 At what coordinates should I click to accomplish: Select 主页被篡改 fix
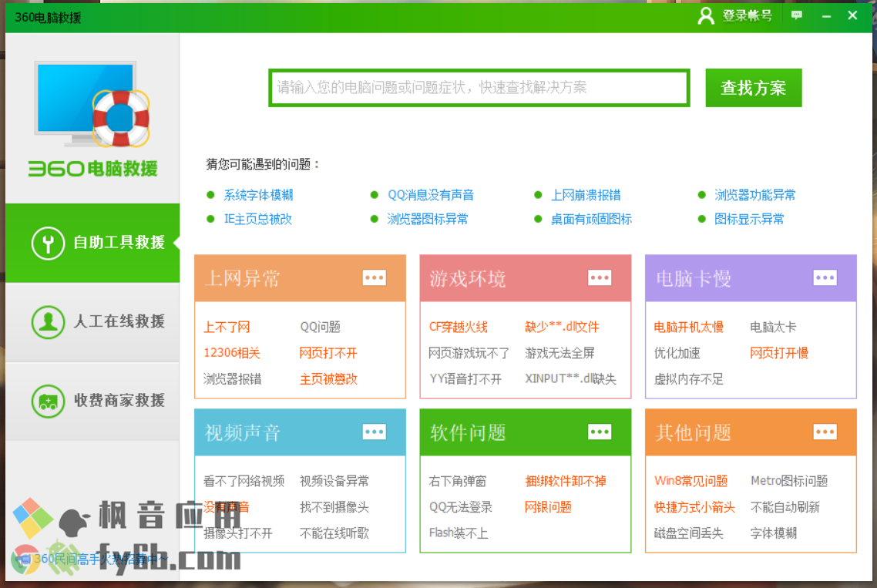328,379
